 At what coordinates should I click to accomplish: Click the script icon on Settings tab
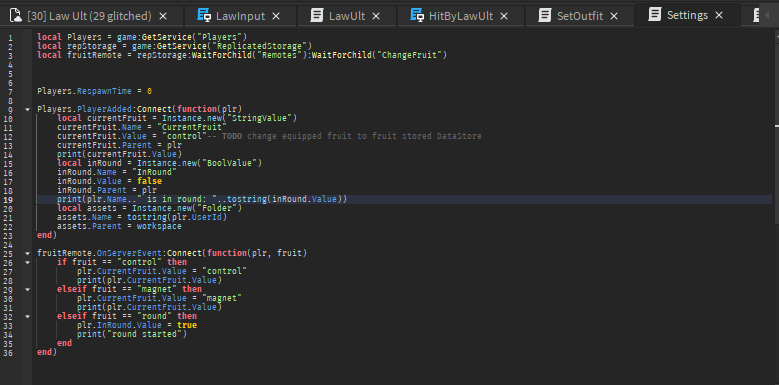click(x=655, y=14)
